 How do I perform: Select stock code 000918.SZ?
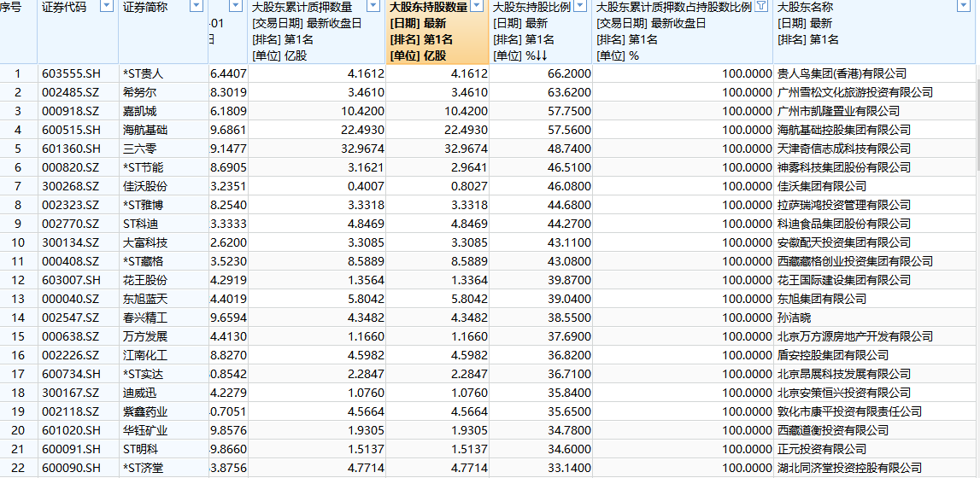[x=71, y=111]
